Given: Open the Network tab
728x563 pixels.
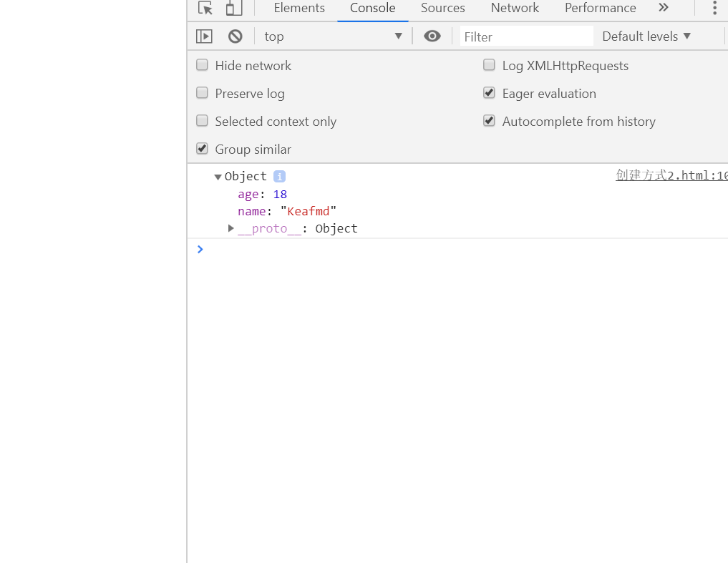Looking at the screenshot, I should tap(515, 8).
